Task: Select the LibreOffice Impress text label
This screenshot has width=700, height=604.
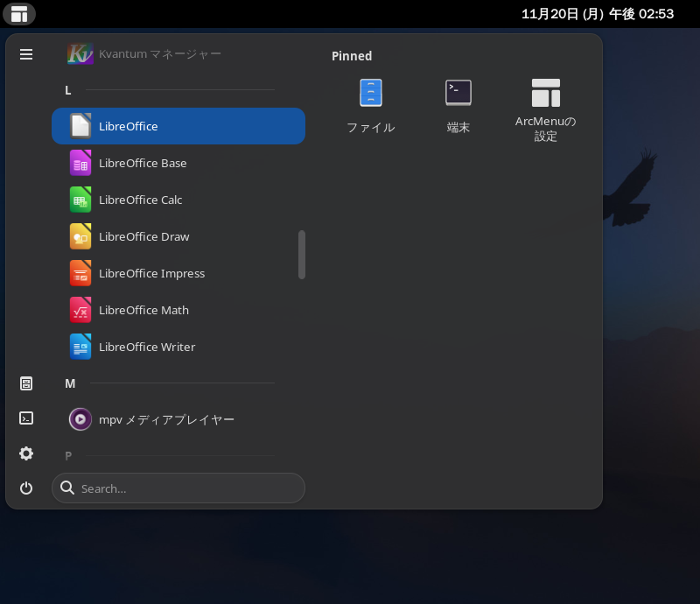Action: (151, 273)
